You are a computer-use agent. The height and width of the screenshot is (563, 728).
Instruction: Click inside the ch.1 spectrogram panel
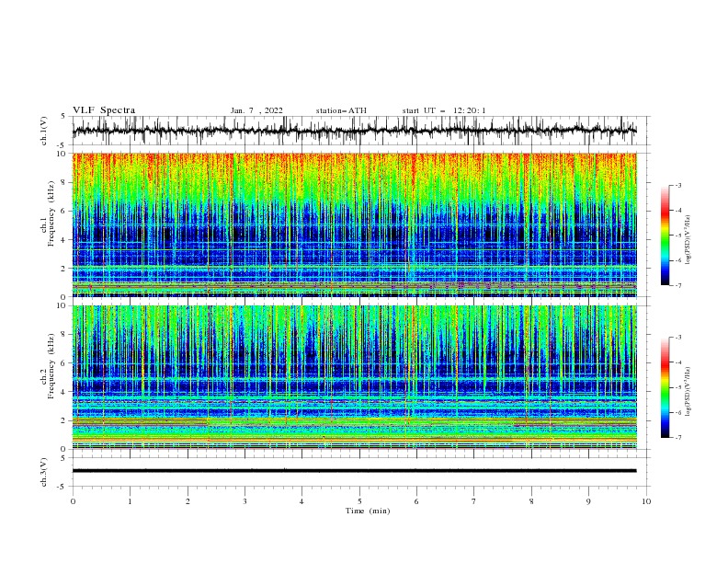(354, 224)
